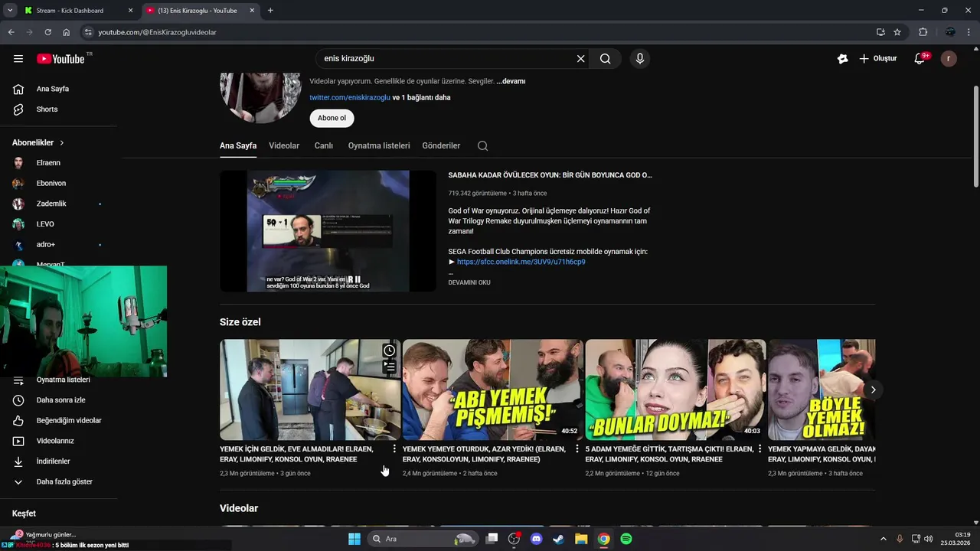Expand the Abonelikler section chevron

[x=62, y=143]
